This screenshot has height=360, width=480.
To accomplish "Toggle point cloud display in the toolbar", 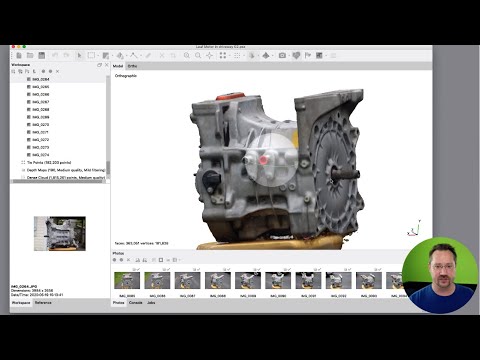I will tap(223, 55).
